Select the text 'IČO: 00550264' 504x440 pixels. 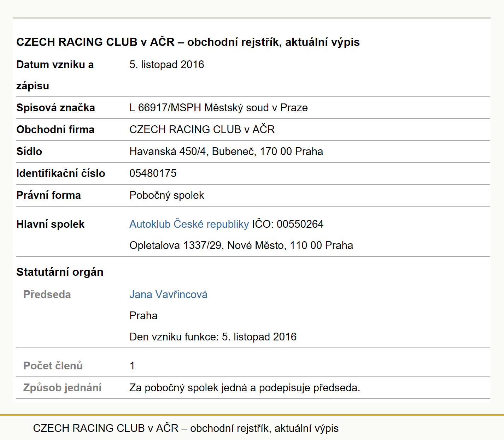[288, 224]
